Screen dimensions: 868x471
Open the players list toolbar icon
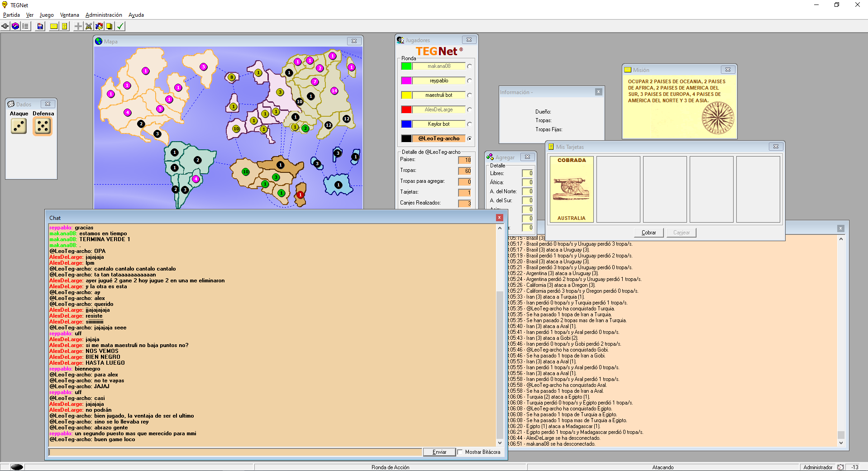click(x=25, y=26)
